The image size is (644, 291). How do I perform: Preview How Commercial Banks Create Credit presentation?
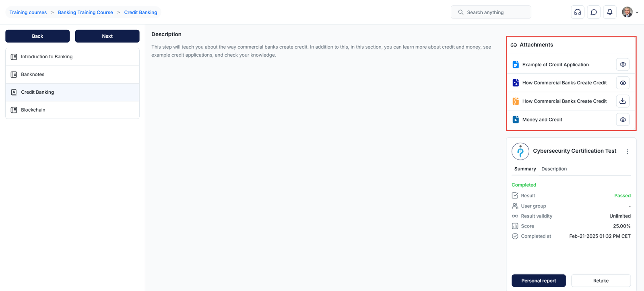pos(623,83)
